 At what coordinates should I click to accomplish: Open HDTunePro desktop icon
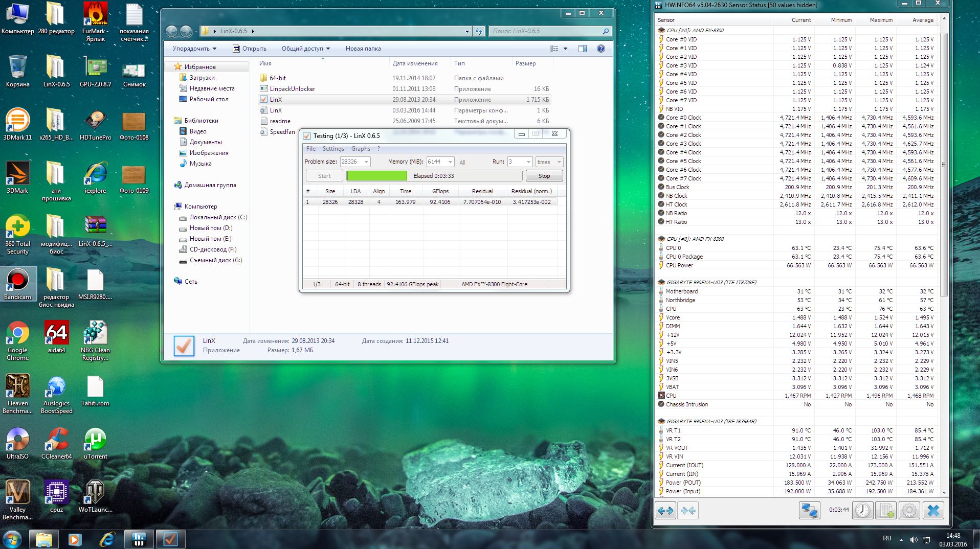click(x=95, y=124)
